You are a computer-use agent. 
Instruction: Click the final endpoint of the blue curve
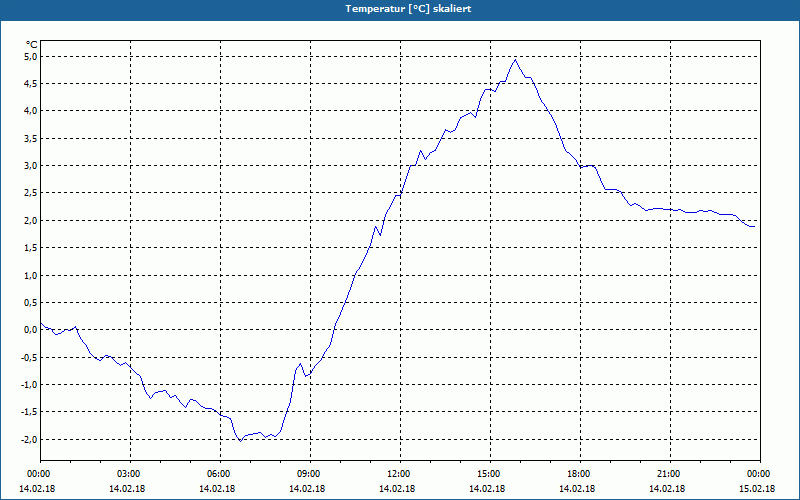[754, 227]
